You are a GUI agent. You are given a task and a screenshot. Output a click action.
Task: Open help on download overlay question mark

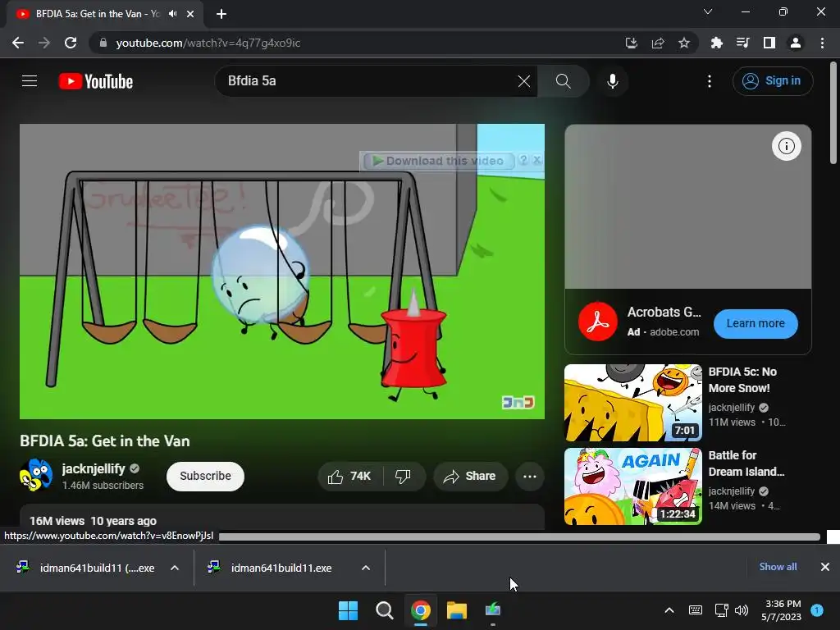pos(523,160)
